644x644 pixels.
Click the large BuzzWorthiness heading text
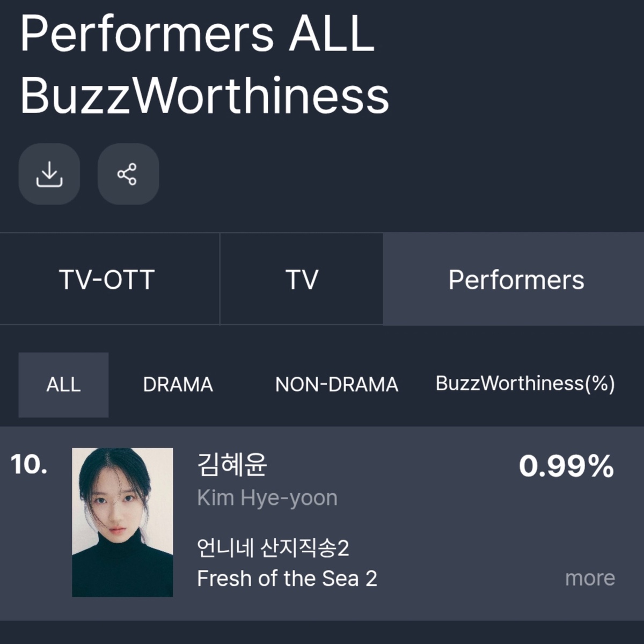coord(204,96)
